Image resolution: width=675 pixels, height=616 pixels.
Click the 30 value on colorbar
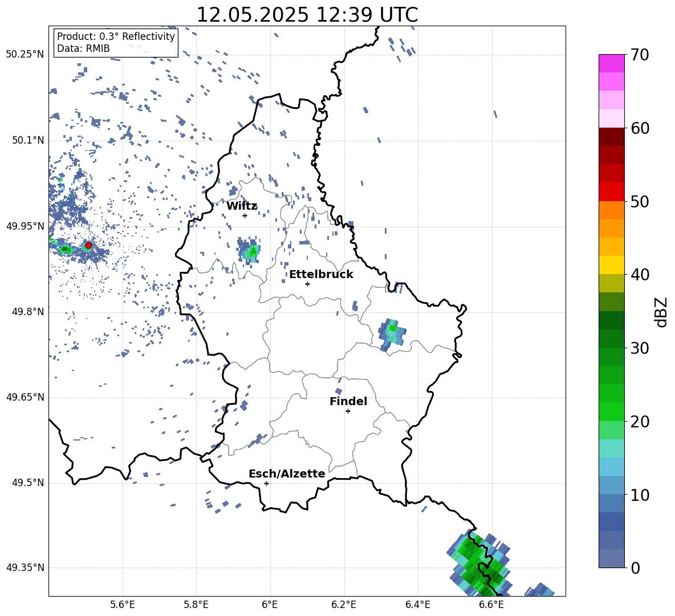point(640,348)
